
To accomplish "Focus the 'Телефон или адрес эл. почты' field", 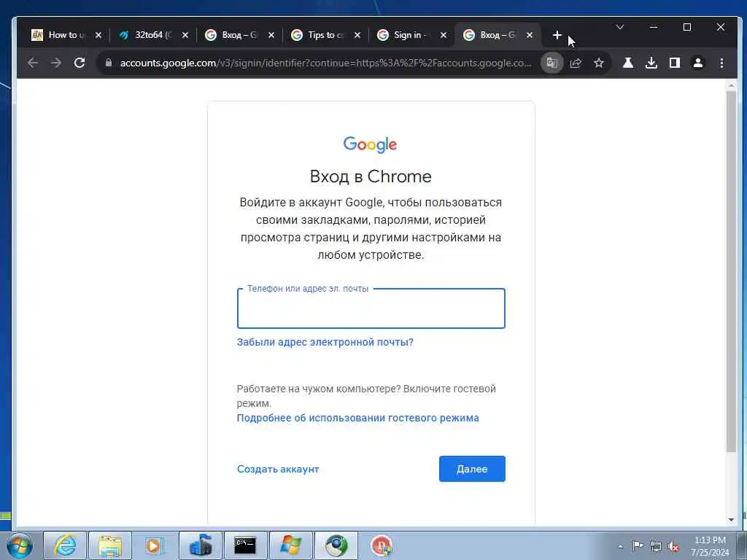I will click(371, 308).
